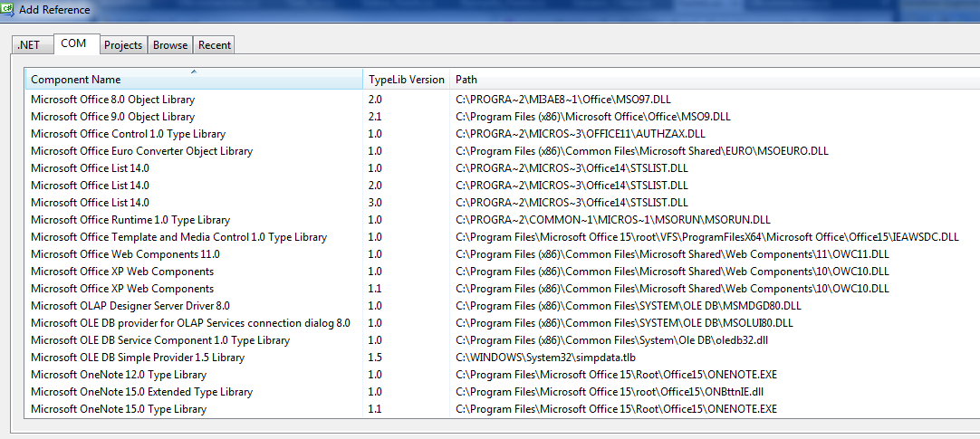Screen dimensions: 980x439
Task: Open the Recent tab
Action: pyautogui.click(x=215, y=45)
